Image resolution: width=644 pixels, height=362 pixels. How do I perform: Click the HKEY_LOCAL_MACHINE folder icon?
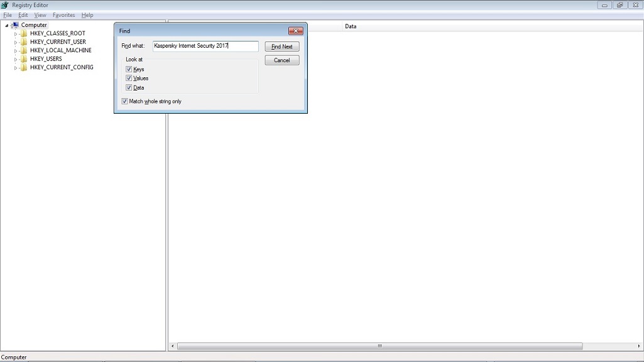[x=24, y=50]
